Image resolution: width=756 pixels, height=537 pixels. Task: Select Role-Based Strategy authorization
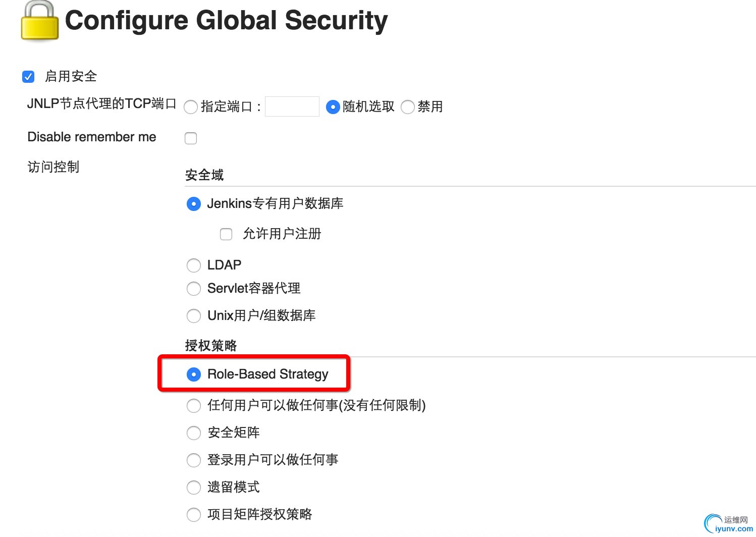(x=194, y=374)
